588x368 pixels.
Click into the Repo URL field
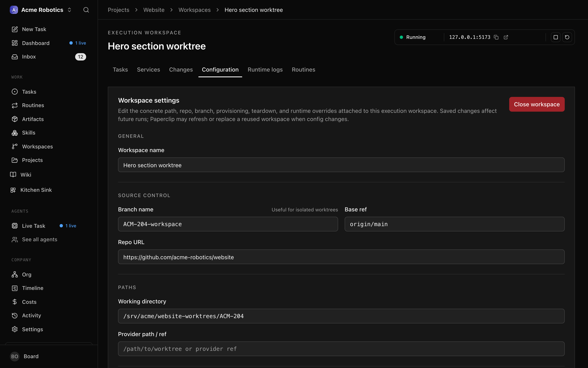pos(341,257)
